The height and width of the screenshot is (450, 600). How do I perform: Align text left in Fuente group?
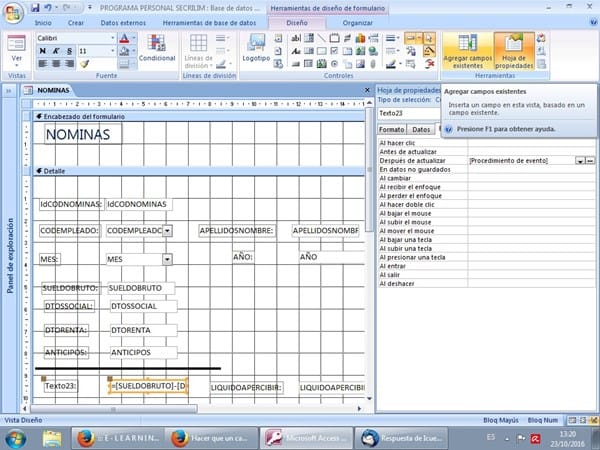click(43, 64)
